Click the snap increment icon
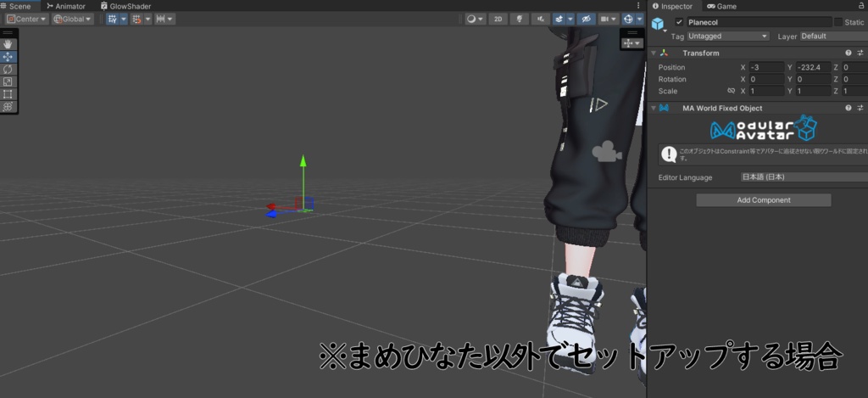This screenshot has height=398, width=868. pyautogui.click(x=136, y=19)
